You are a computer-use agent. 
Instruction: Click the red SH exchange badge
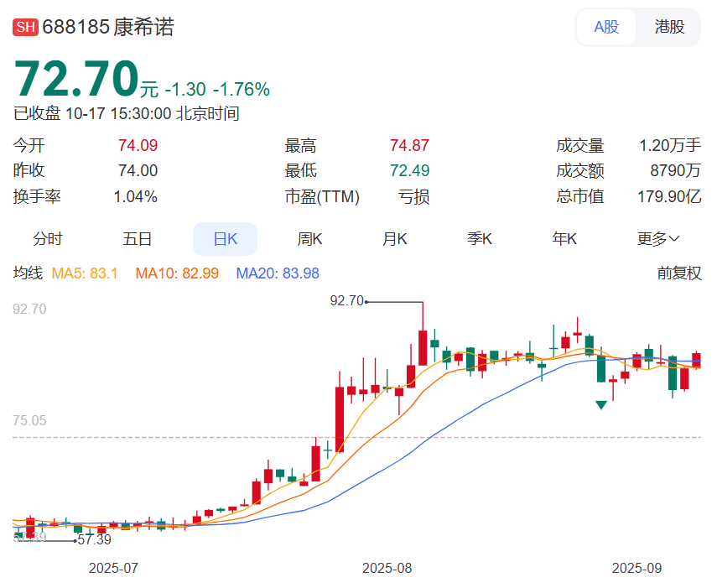tap(26, 27)
